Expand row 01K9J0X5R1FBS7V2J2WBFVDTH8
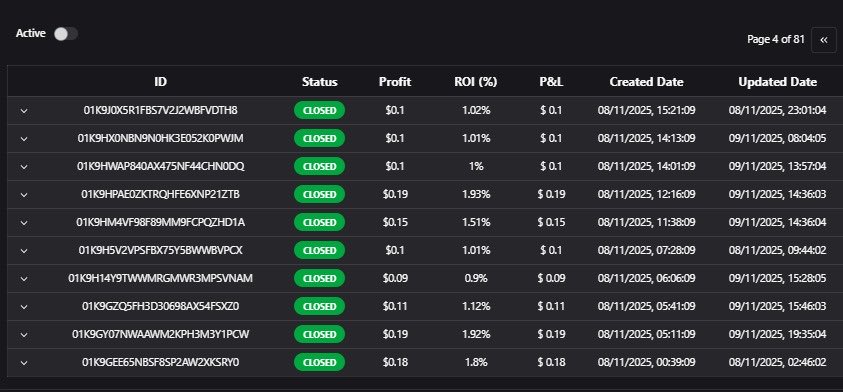This screenshot has width=843, height=392. 24,111
